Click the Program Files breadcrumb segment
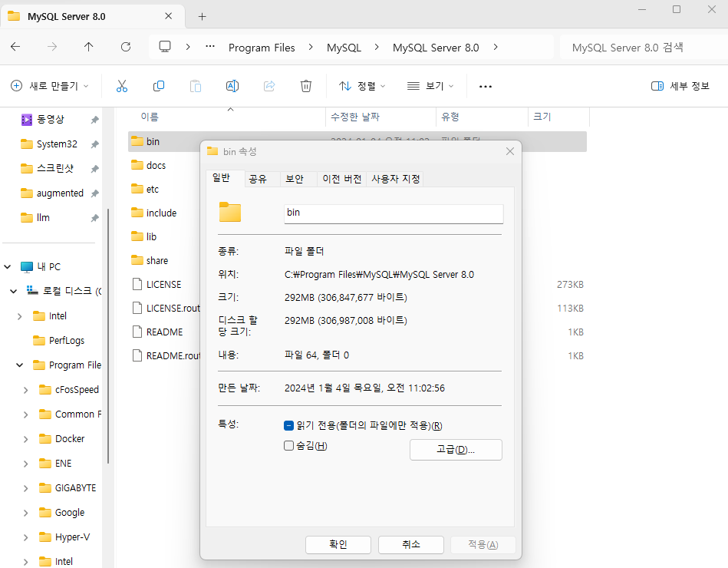The image size is (728, 568). [262, 48]
